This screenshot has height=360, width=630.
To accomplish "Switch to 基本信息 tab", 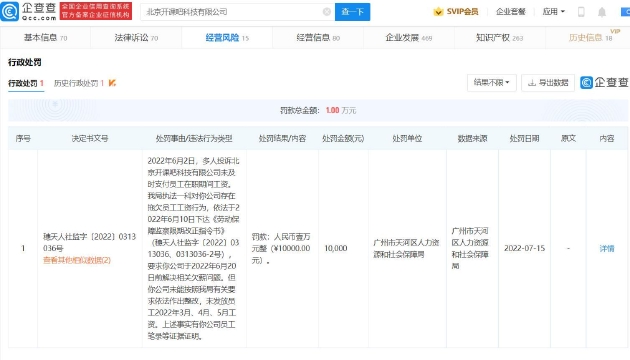I will pos(45,38).
